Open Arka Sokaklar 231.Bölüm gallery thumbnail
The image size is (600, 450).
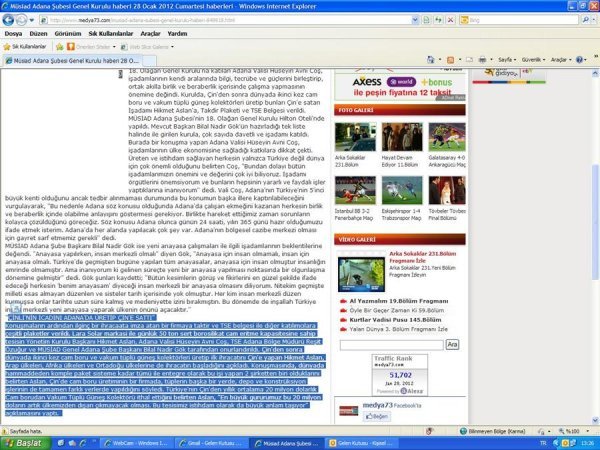[355, 137]
